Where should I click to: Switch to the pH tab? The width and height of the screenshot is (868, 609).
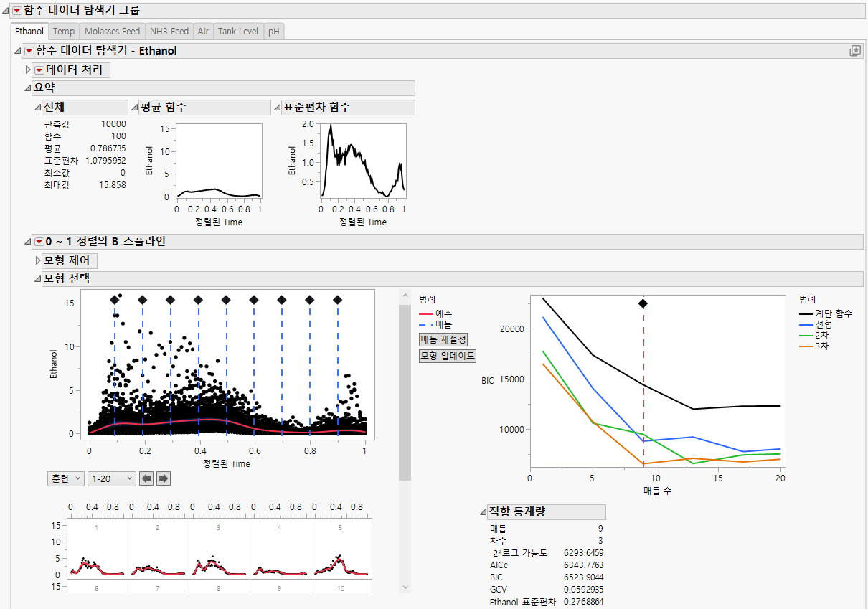pyautogui.click(x=273, y=31)
